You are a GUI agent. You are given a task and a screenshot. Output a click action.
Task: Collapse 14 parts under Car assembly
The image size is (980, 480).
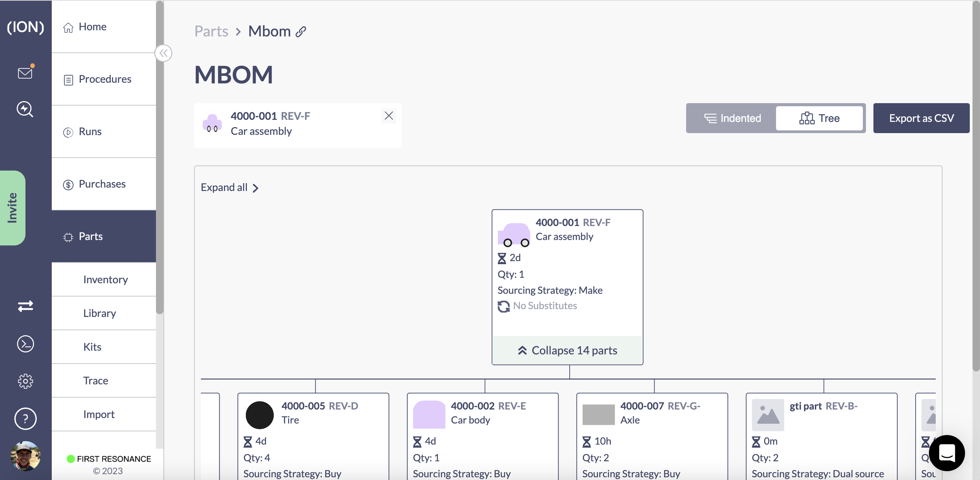coord(567,350)
